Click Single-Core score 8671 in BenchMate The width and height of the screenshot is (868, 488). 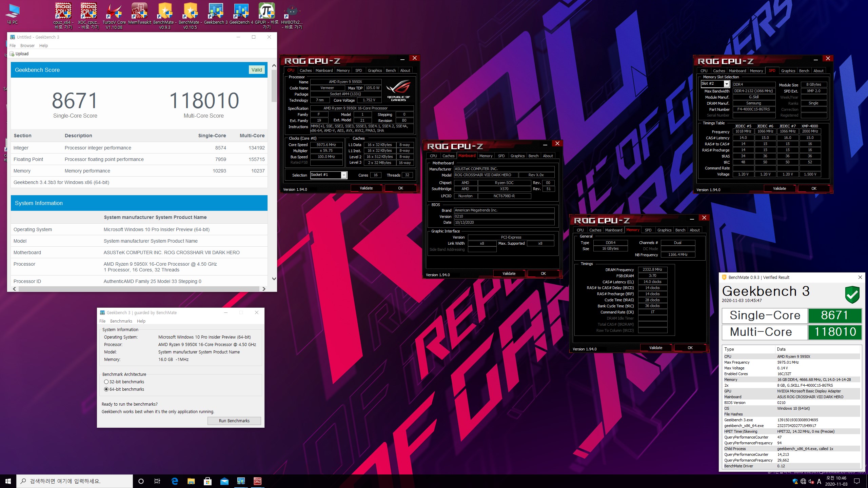834,315
